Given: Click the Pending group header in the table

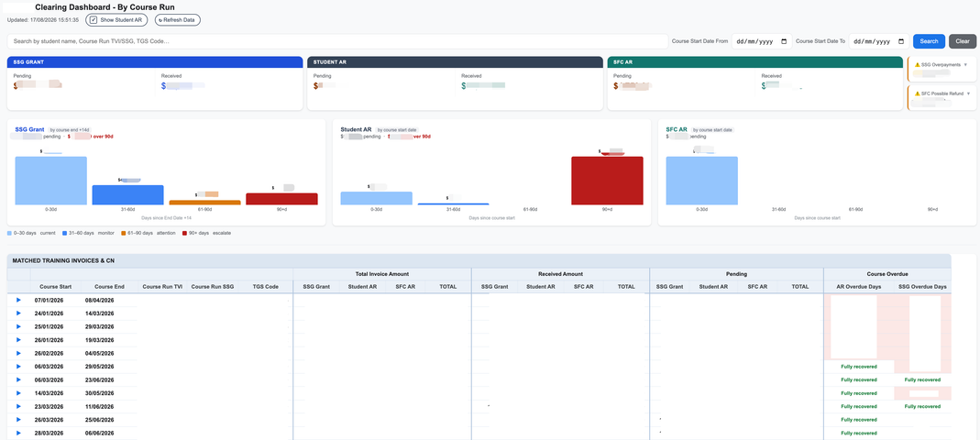Looking at the screenshot, I should [x=737, y=274].
